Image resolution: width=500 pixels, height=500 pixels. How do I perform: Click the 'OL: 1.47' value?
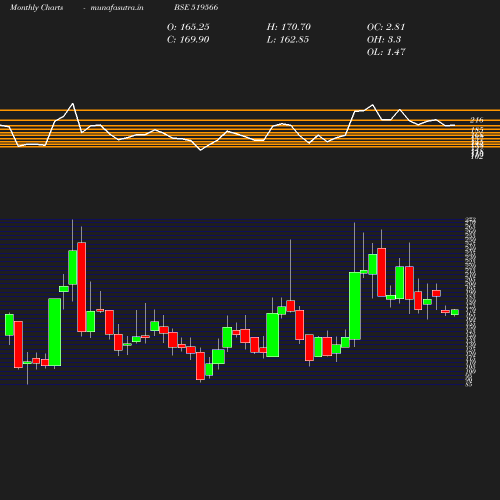386,52
